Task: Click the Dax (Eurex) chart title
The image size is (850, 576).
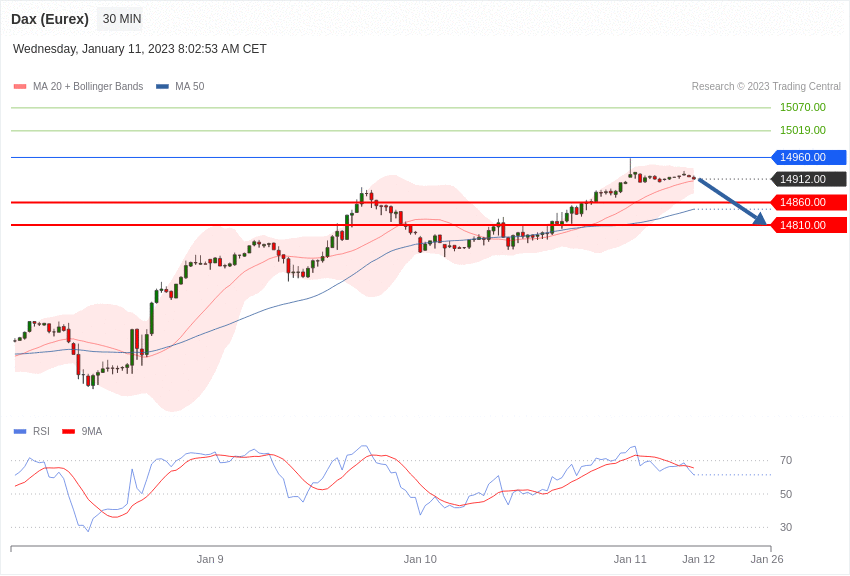Action: 50,19
